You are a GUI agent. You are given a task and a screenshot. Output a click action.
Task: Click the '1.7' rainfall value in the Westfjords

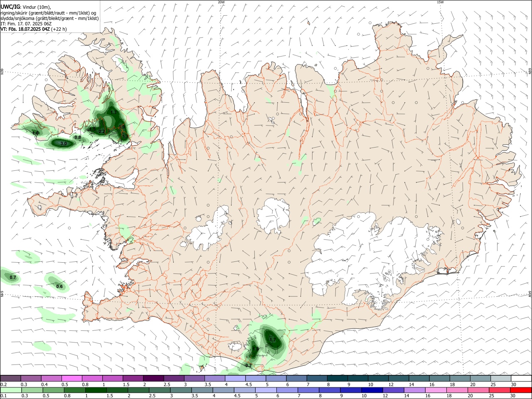(x=113, y=112)
